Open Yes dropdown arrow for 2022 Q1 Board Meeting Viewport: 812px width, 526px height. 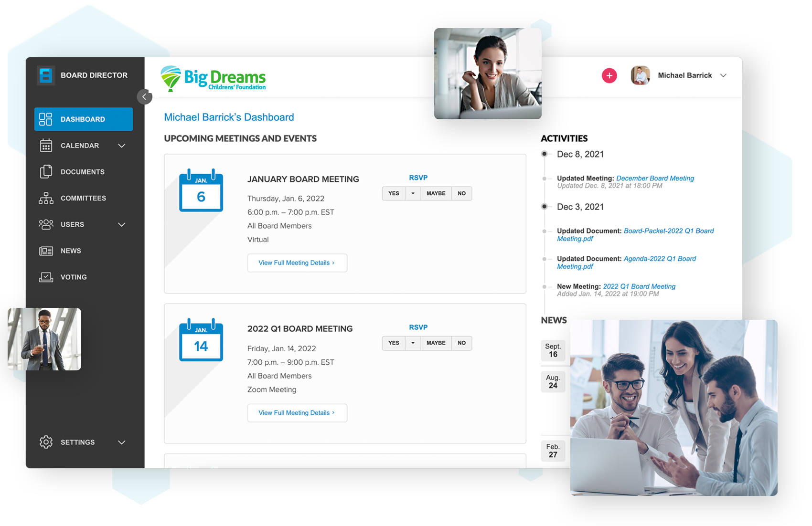(x=413, y=343)
